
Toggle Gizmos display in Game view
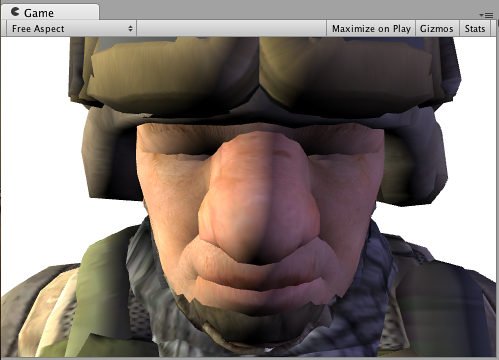(436, 29)
